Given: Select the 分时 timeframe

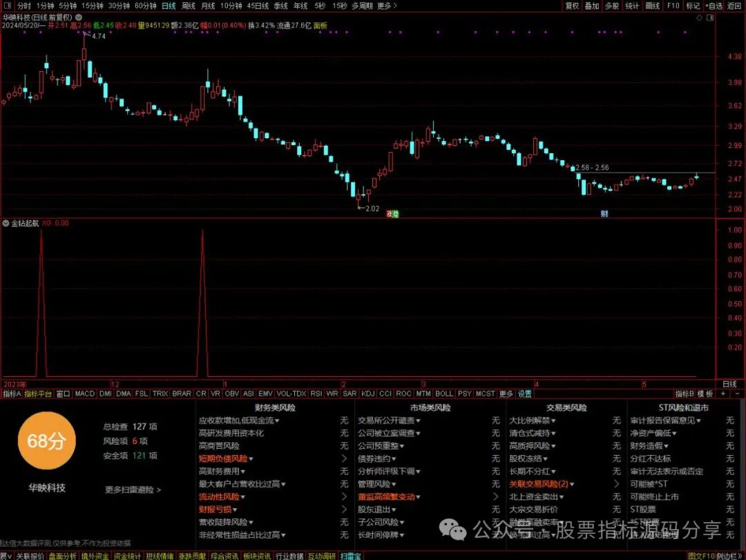Looking at the screenshot, I should [23, 6].
